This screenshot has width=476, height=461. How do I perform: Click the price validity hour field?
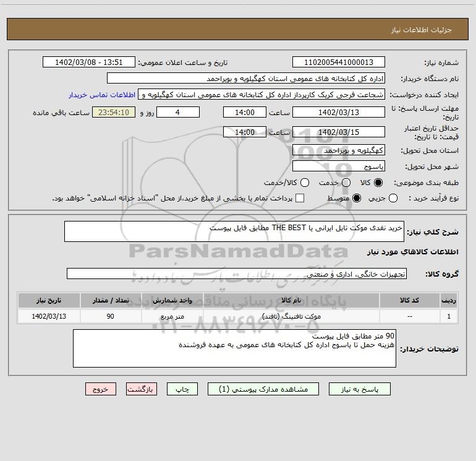pos(245,132)
